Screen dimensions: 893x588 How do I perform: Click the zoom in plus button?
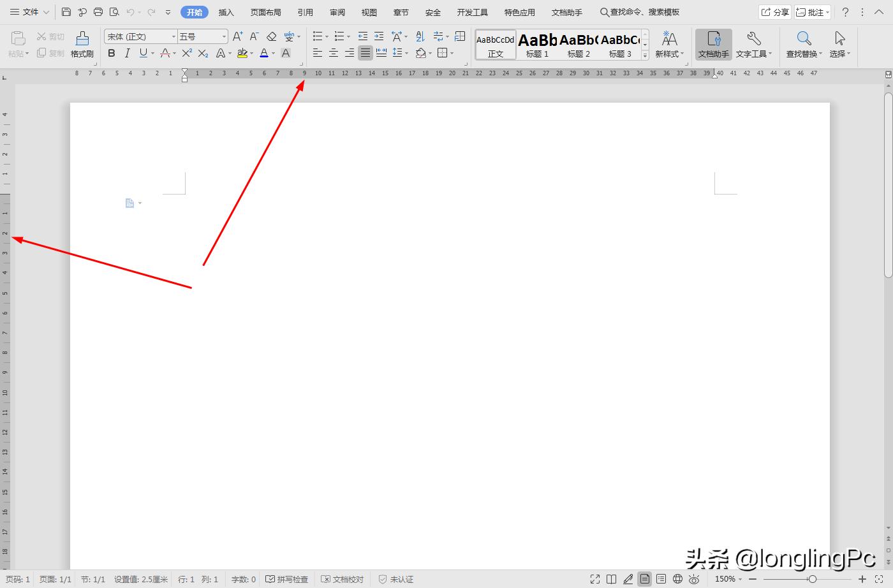pos(862,579)
